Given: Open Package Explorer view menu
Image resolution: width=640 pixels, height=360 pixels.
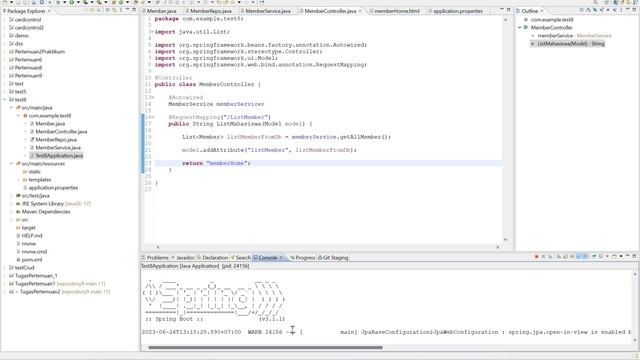Looking at the screenshot, I should (121, 11).
